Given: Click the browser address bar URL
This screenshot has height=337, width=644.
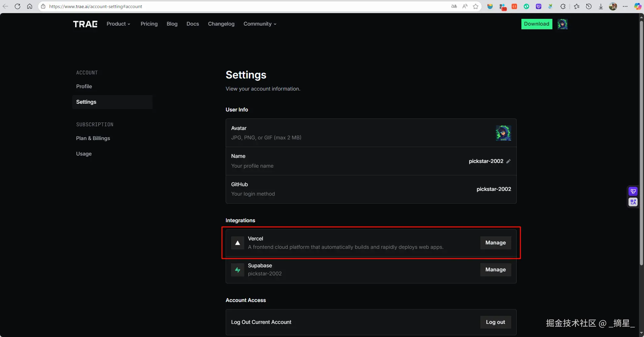Looking at the screenshot, I should tap(96, 6).
